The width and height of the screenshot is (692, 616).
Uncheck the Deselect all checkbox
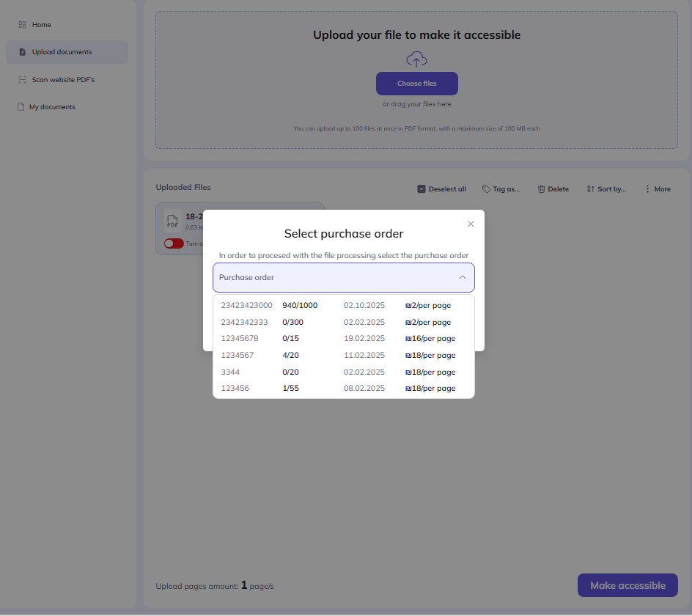(422, 188)
